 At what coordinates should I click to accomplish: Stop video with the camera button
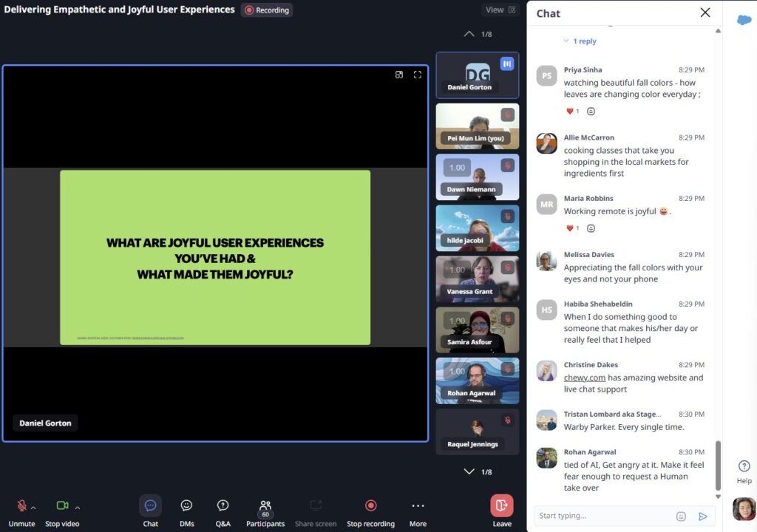click(62, 506)
